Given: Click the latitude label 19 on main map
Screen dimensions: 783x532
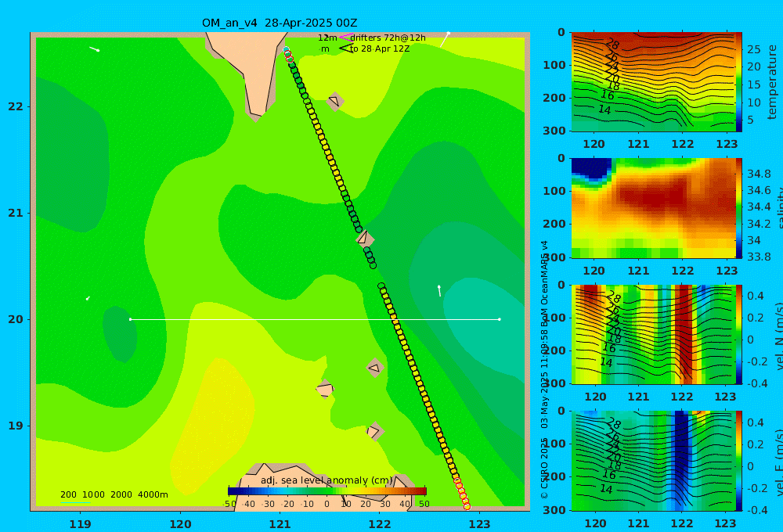Looking at the screenshot, I should (x=16, y=426).
